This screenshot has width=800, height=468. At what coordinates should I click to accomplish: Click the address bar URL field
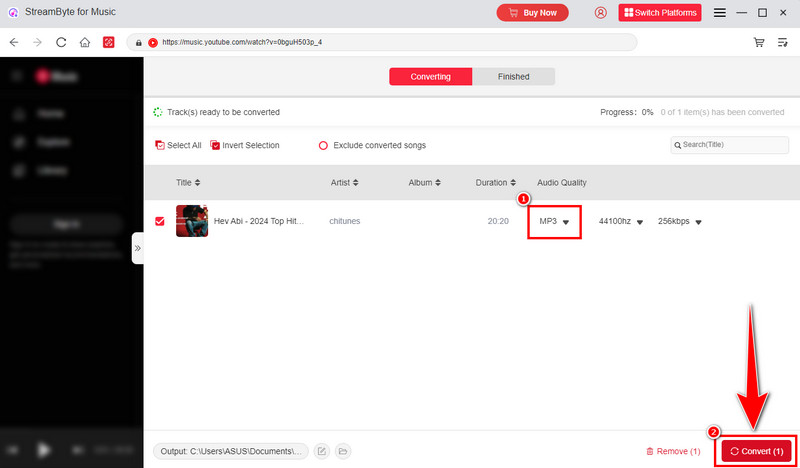pyautogui.click(x=382, y=42)
